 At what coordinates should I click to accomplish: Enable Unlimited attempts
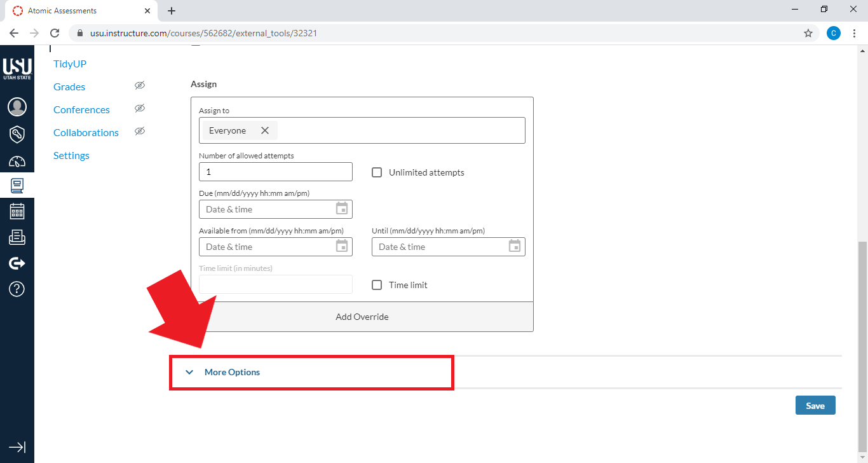click(376, 172)
